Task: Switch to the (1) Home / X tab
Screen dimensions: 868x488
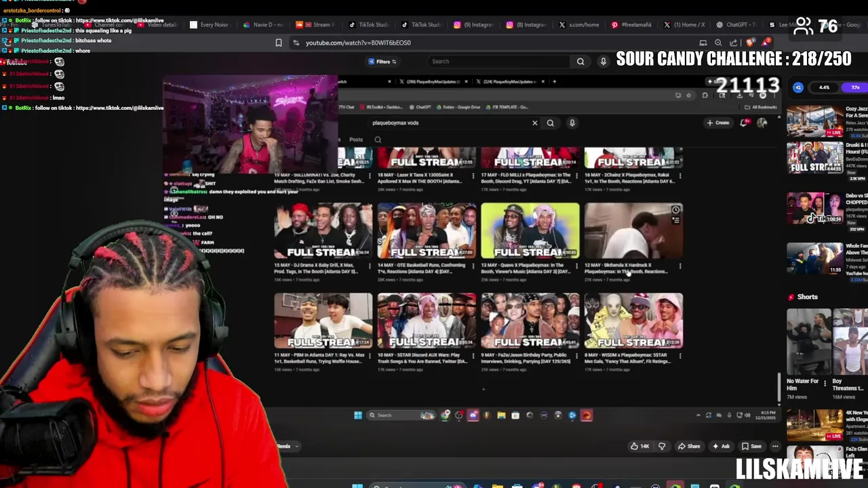Action: [686, 25]
